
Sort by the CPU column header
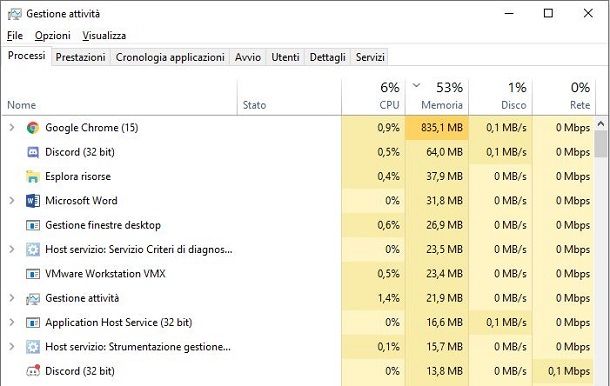click(x=373, y=97)
